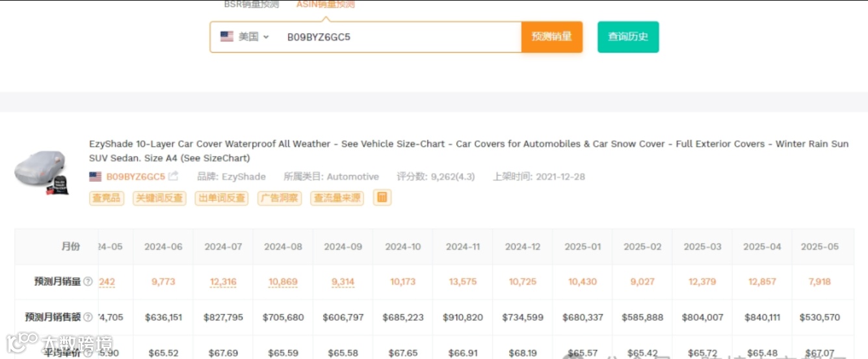Click the 2025-01 column header

click(x=583, y=246)
